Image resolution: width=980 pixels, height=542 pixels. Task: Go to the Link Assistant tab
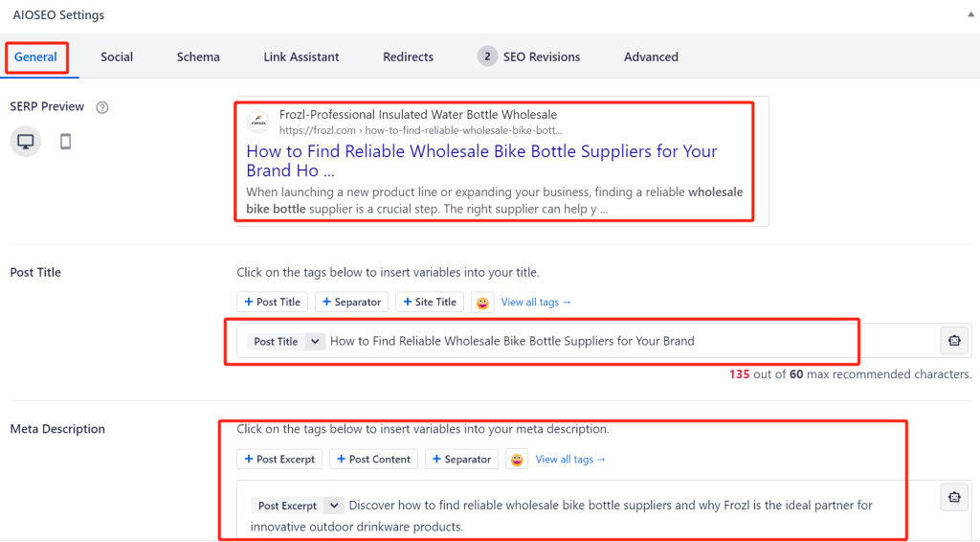[x=301, y=56]
